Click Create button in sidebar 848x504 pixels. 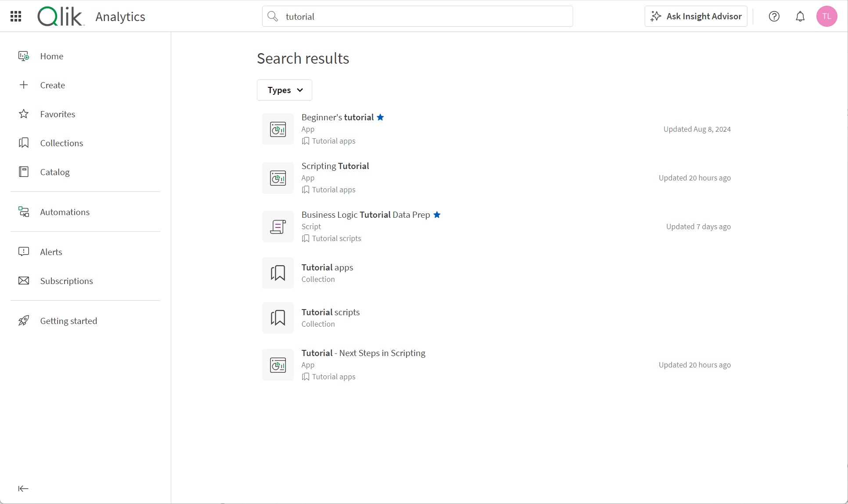point(52,85)
